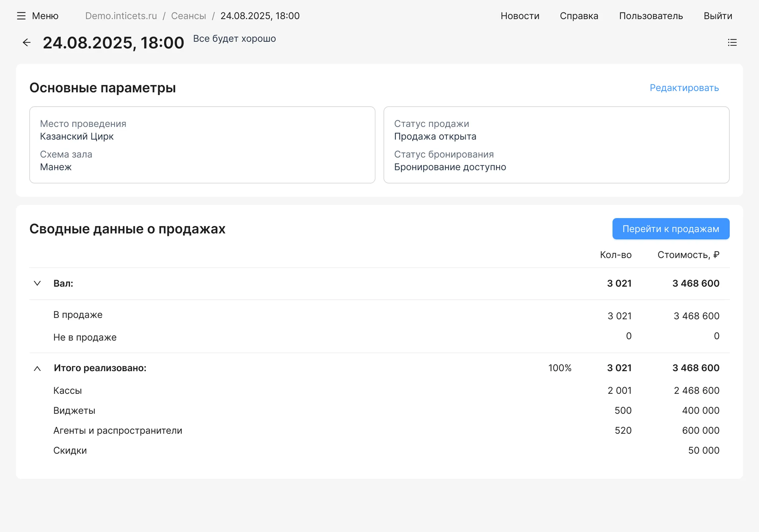
Task: Collapse the Итого реализовано section
Action: coord(37,368)
